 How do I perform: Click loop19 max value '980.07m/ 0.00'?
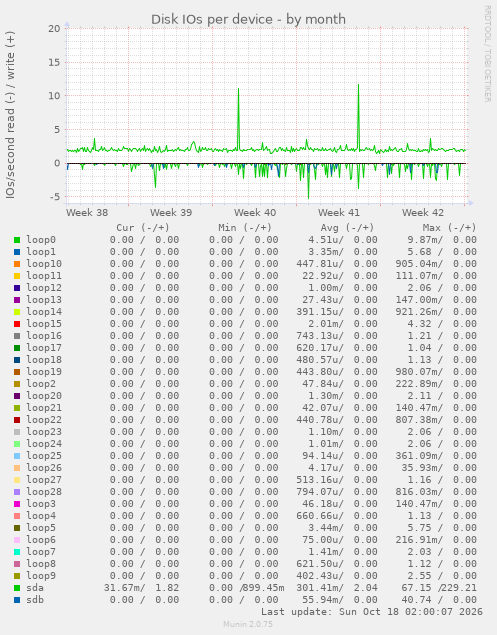point(436,372)
